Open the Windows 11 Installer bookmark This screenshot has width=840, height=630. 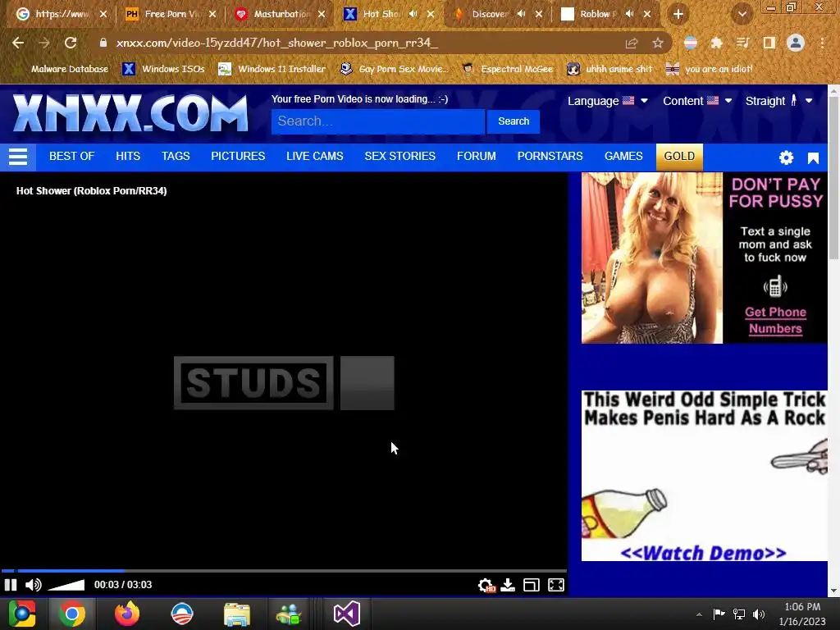(x=272, y=69)
